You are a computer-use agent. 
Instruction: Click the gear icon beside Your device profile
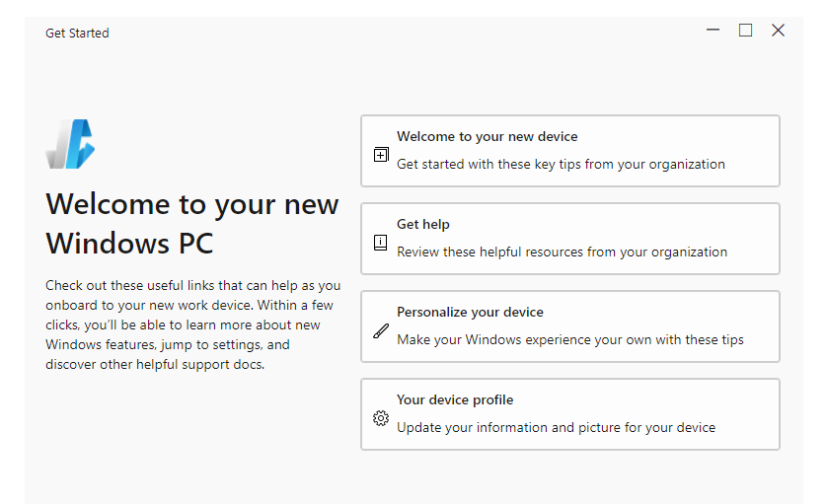(x=381, y=418)
